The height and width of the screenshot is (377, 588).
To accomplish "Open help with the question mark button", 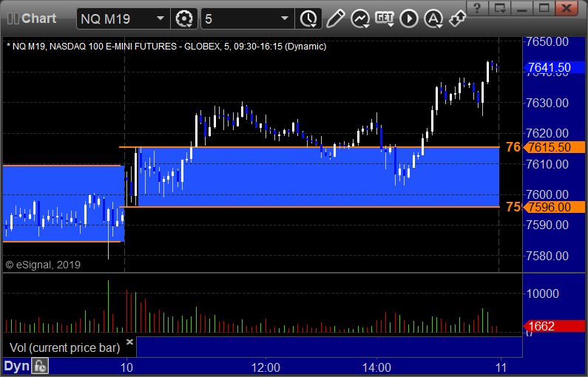I will (x=477, y=8).
